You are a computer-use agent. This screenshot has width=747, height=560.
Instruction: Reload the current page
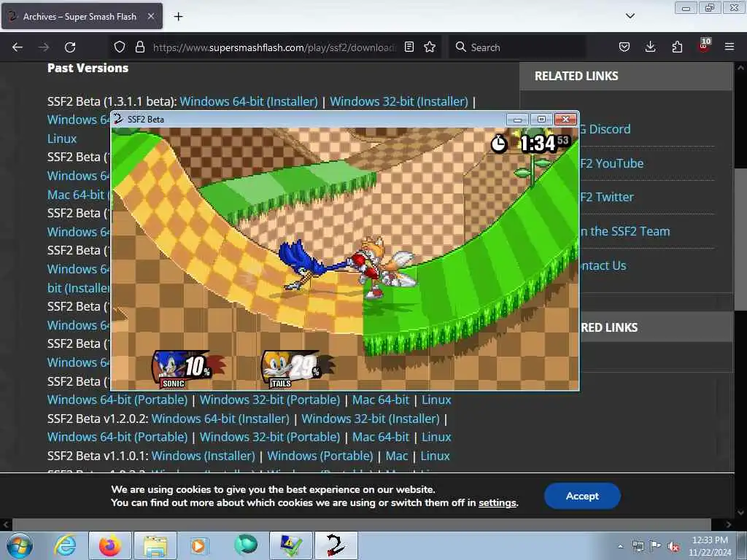click(x=70, y=47)
